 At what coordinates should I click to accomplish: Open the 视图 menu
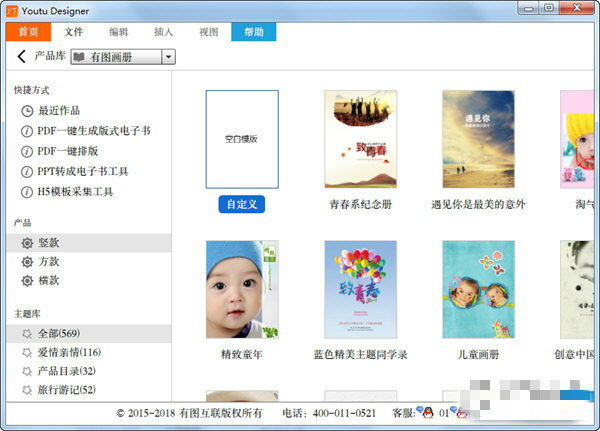pos(209,31)
